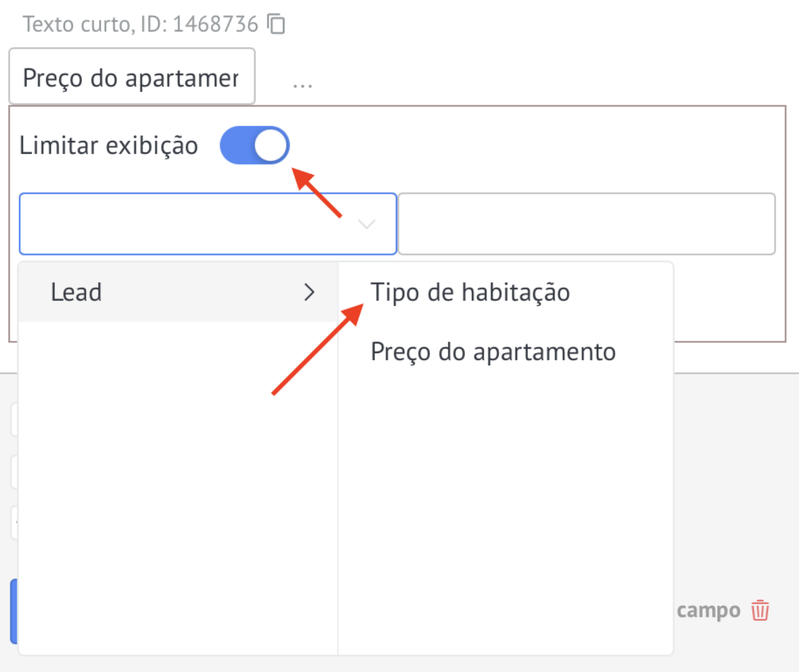Viewport: 799px width, 672px height.
Task: Expand the Lead category in the dropdown list
Action: [x=178, y=292]
